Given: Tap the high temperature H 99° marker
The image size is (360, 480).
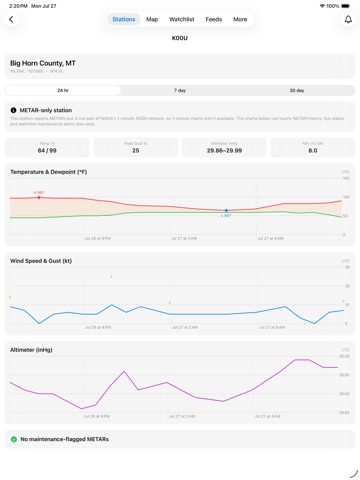Looking at the screenshot, I should click(39, 197).
